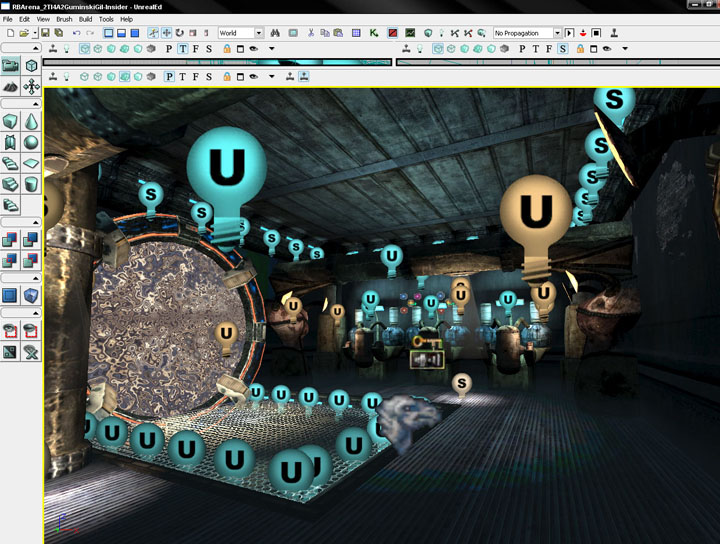The width and height of the screenshot is (720, 544).
Task: Collapse the Brushes toolbox section
Action: pyautogui.click(x=35, y=104)
